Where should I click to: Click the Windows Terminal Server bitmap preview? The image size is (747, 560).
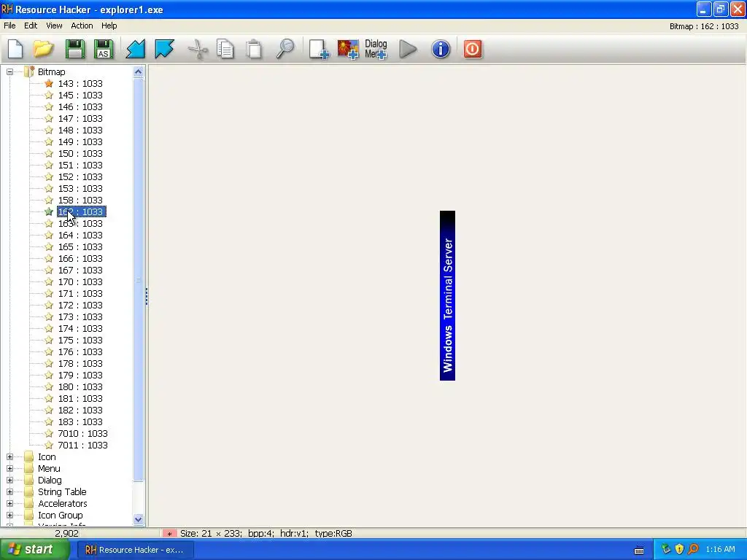pos(447,295)
